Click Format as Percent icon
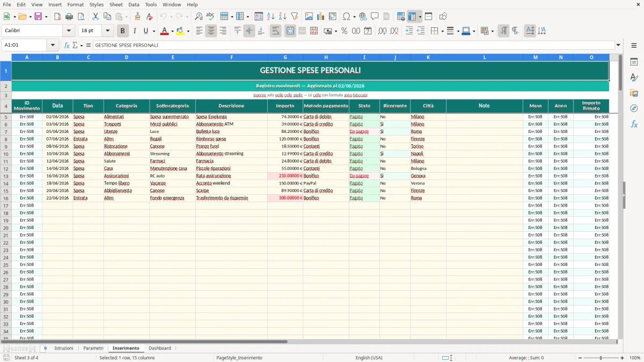The width and height of the screenshot is (644, 362). click(344, 31)
